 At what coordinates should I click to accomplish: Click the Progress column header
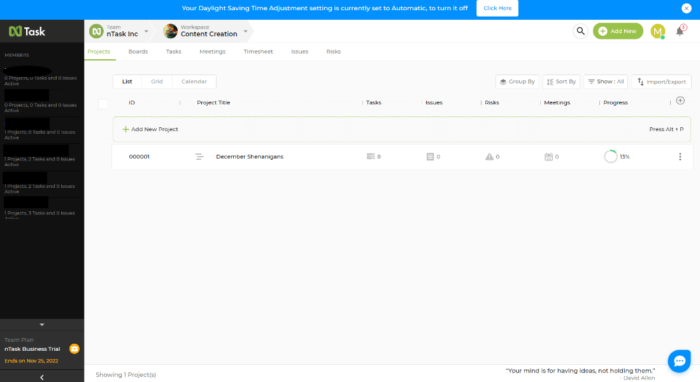[x=616, y=103]
